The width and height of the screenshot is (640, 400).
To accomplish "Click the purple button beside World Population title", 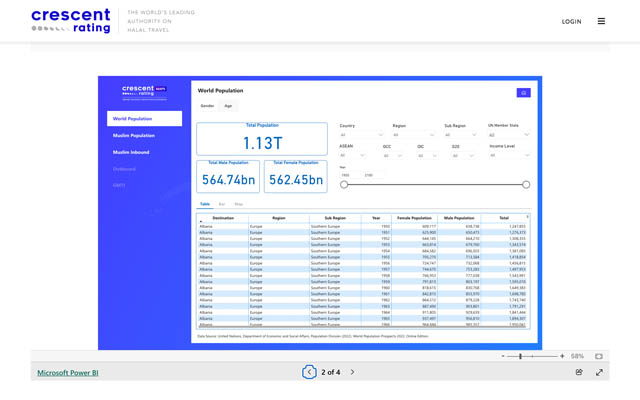I will pyautogui.click(x=522, y=92).
